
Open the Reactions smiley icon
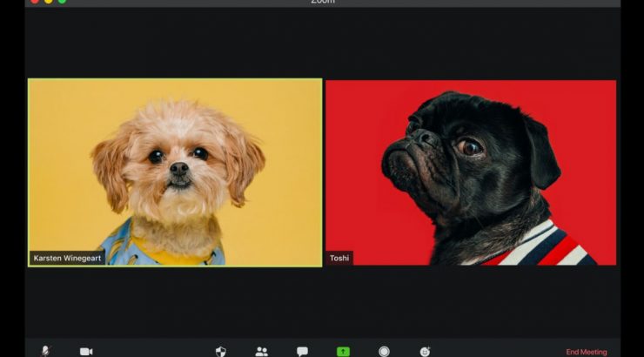click(x=425, y=351)
